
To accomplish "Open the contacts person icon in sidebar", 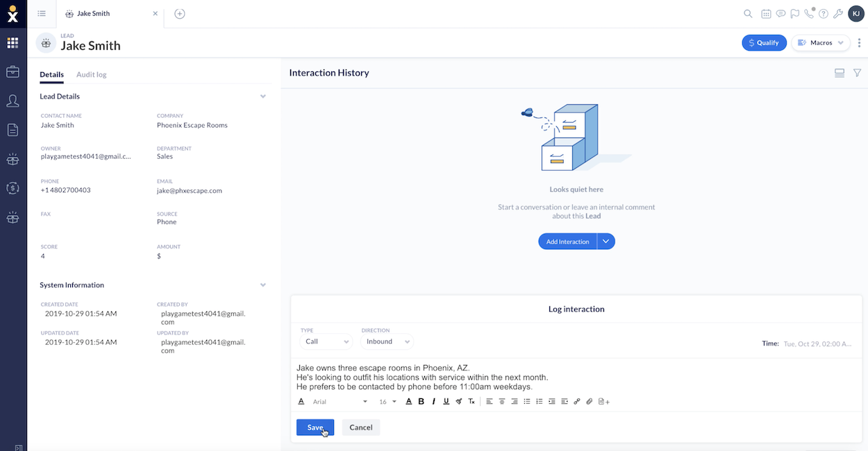I will 12,101.
